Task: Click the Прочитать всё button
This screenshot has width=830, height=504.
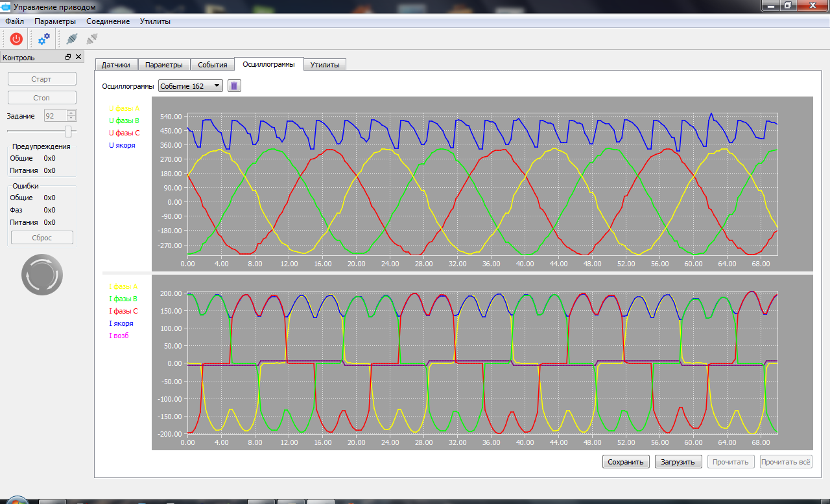Action: click(786, 462)
